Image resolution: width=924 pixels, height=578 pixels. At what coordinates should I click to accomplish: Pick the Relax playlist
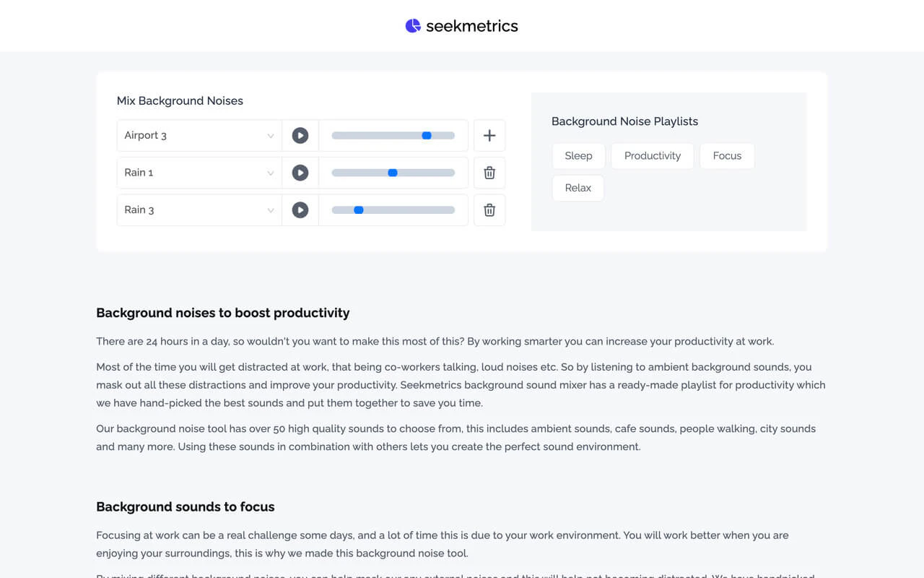578,188
